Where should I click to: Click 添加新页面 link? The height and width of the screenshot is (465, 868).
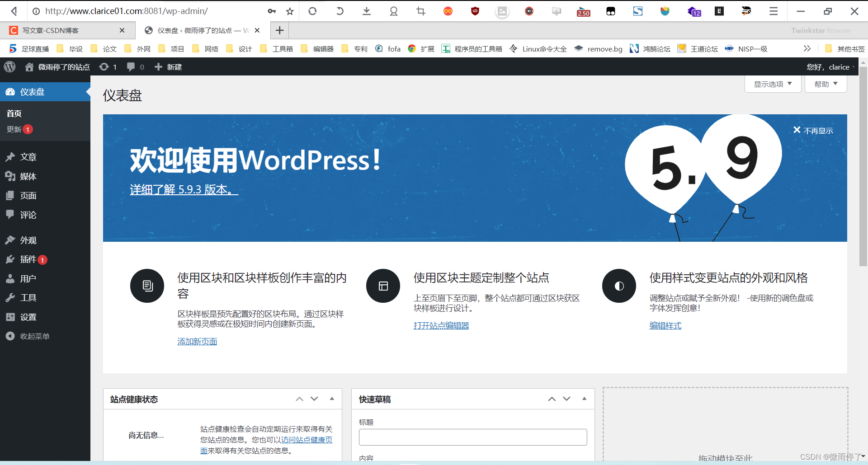[197, 342]
